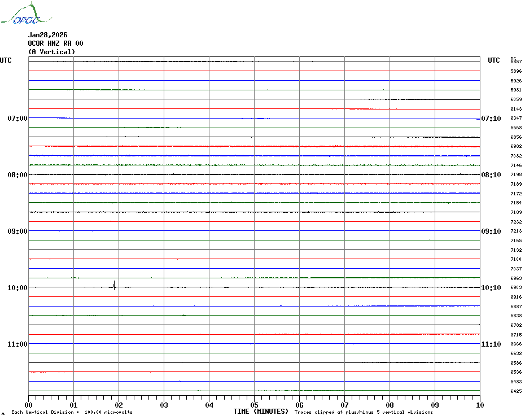The height and width of the screenshot is (420, 525).
Task: Click the DC value 7232
Action: pos(516,222)
